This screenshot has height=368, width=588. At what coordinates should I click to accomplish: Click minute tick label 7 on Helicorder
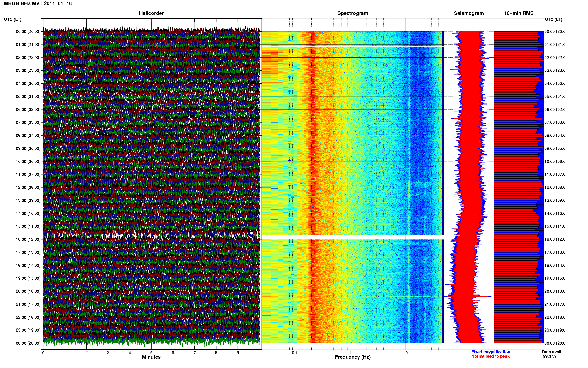point(195,353)
